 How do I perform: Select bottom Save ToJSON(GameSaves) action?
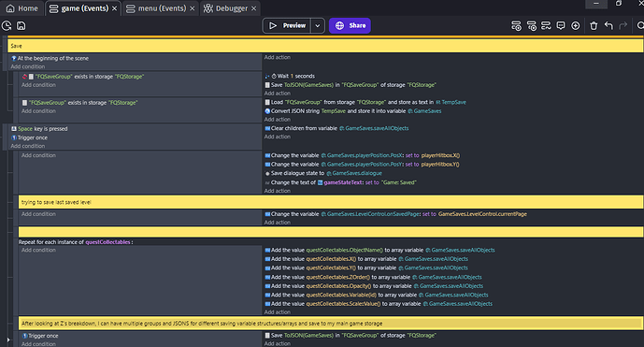click(x=351, y=336)
